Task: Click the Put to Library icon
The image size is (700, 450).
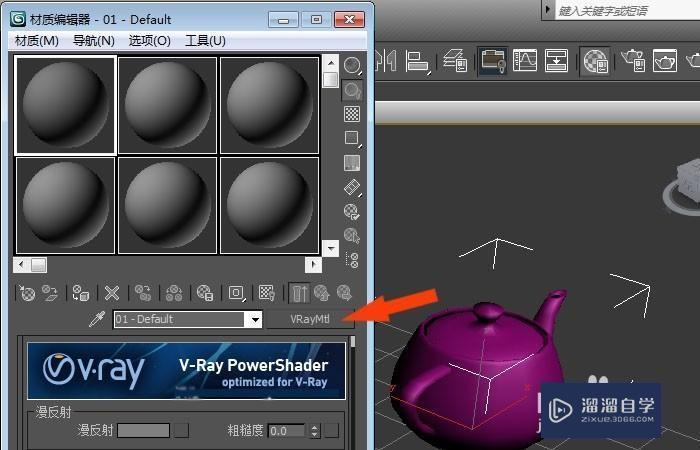Action: click(205, 293)
